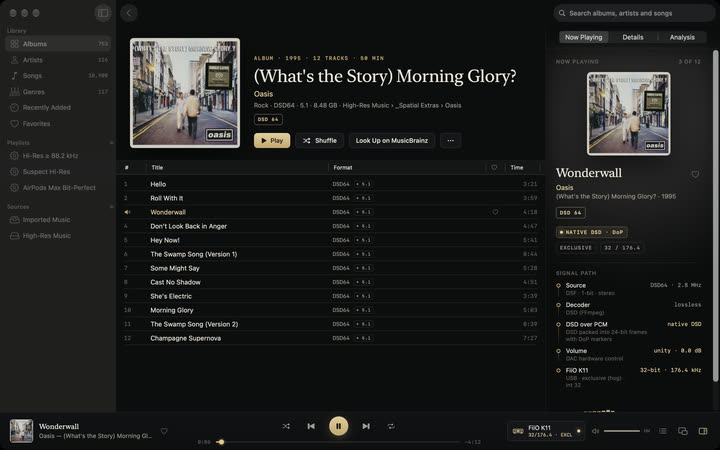Collapse the Sources section
Screen dimensions: 720x450
[x=111, y=207]
